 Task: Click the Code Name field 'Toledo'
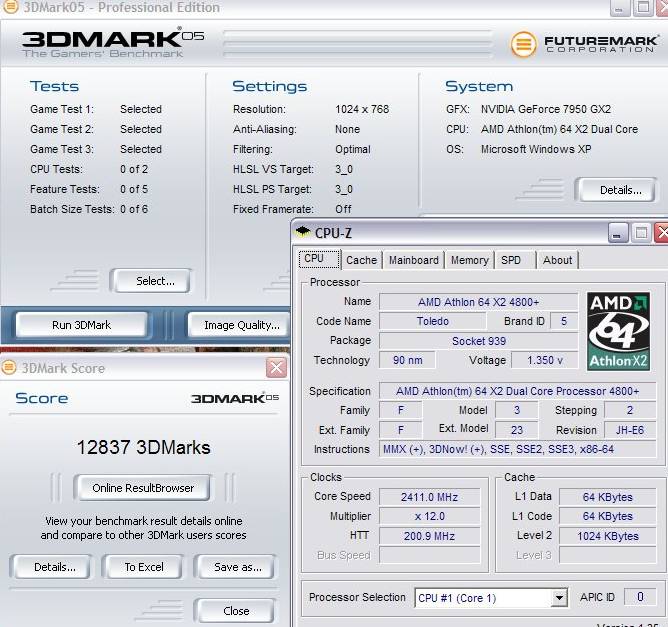432,321
